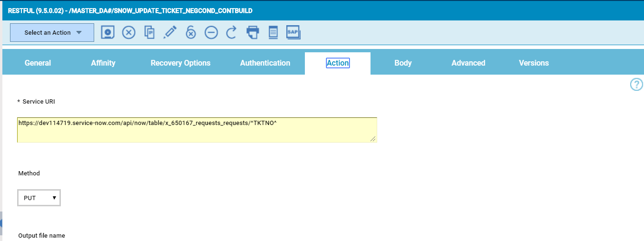Screen dimensions: 644x241
Task: Click the pencil Edit icon
Action: [x=170, y=32]
